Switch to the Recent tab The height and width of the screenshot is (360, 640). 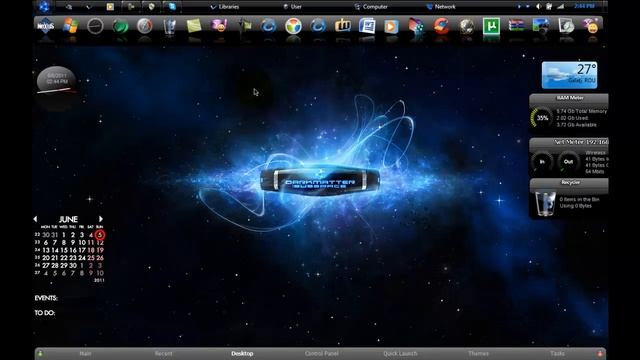pos(163,353)
